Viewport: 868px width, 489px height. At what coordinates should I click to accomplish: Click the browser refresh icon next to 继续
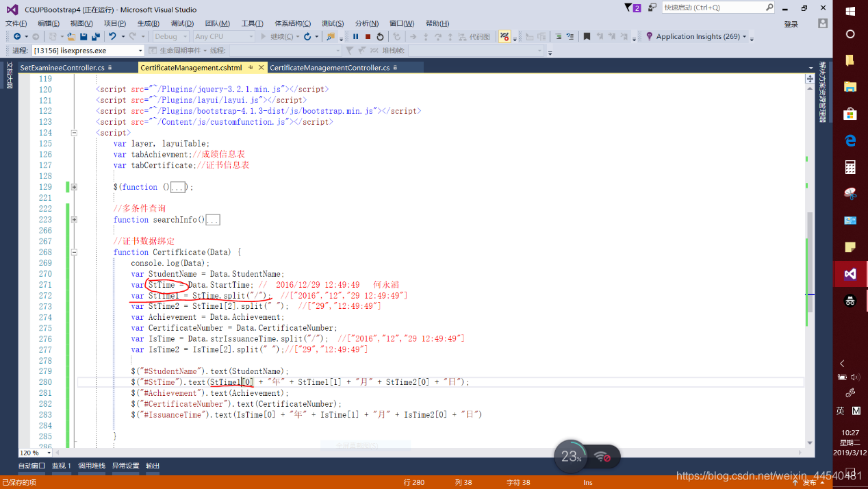307,36
